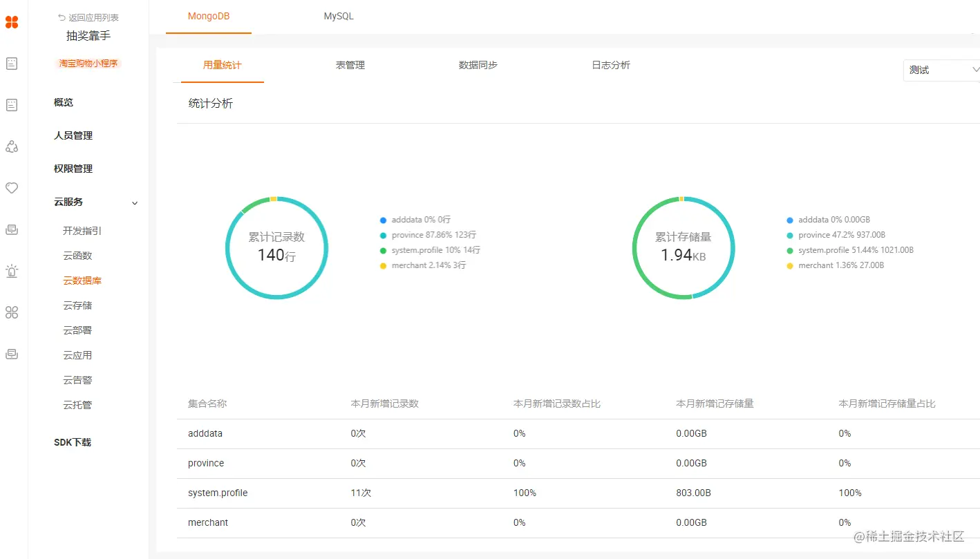
Task: Select the grey clover-shaped apps icon
Action: click(x=12, y=312)
